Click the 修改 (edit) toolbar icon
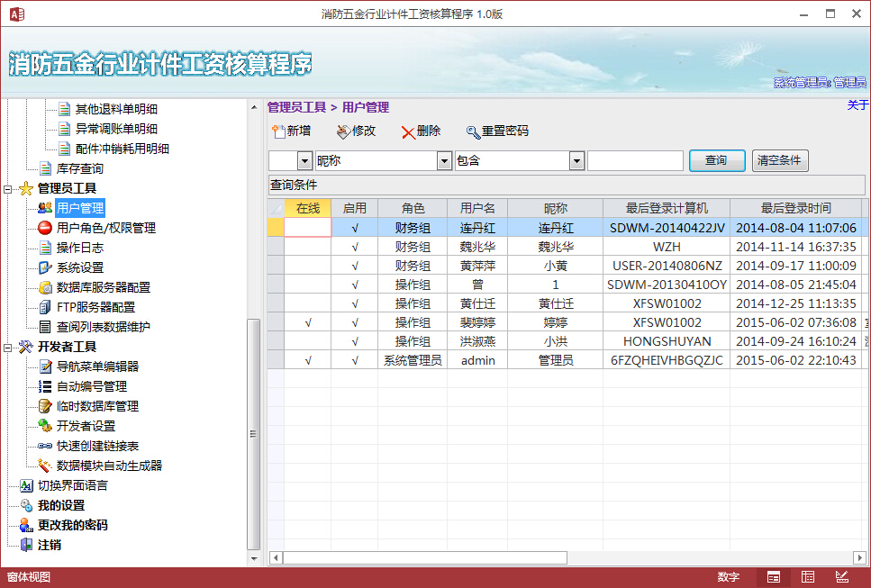The image size is (871, 588). [x=343, y=131]
